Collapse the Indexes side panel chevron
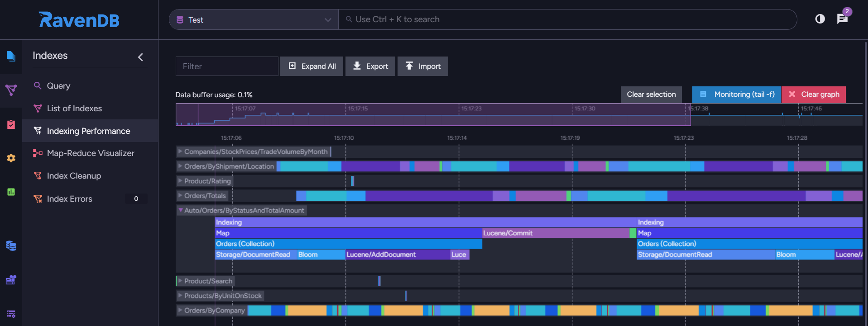The width and height of the screenshot is (868, 326). (140, 57)
